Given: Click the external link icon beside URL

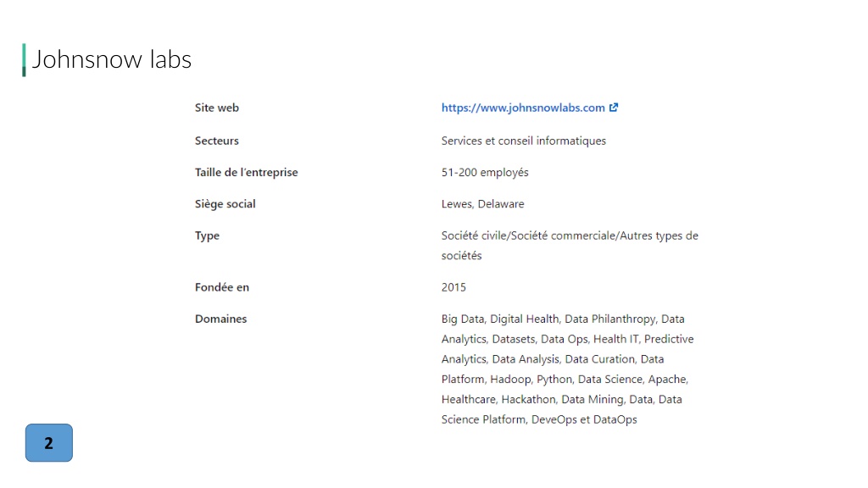Looking at the screenshot, I should (614, 108).
